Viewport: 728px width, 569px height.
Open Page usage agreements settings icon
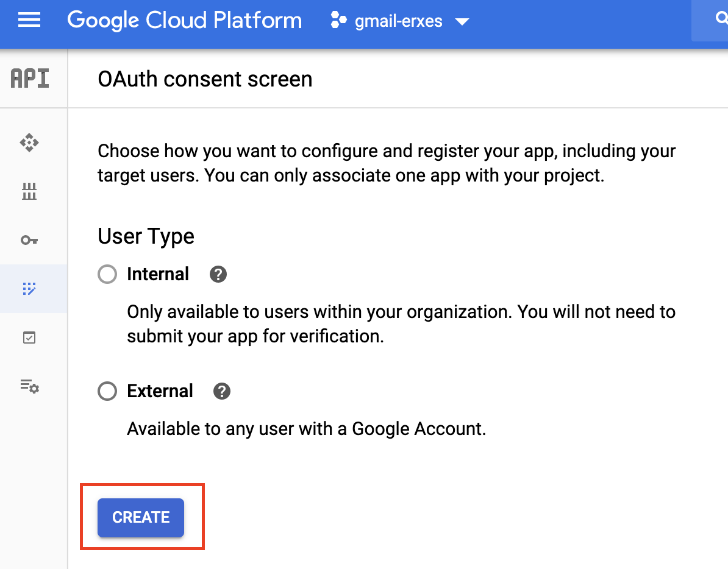tap(29, 386)
